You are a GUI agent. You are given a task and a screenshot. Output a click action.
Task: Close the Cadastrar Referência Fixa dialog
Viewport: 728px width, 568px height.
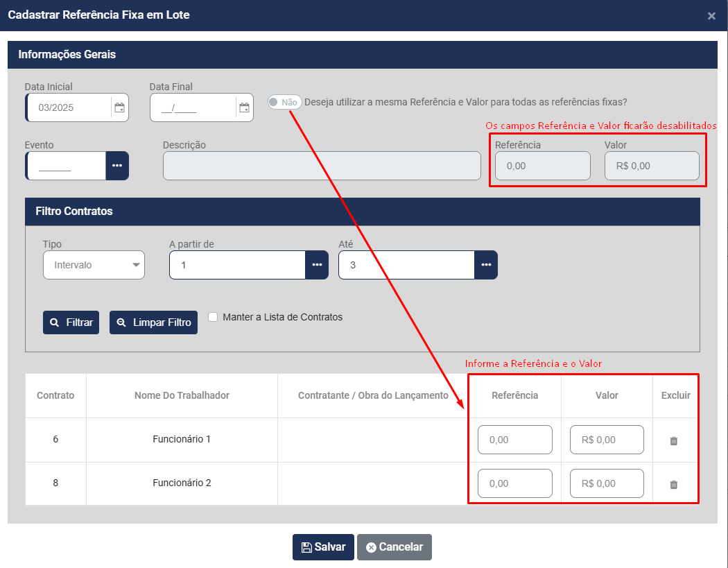(x=711, y=16)
